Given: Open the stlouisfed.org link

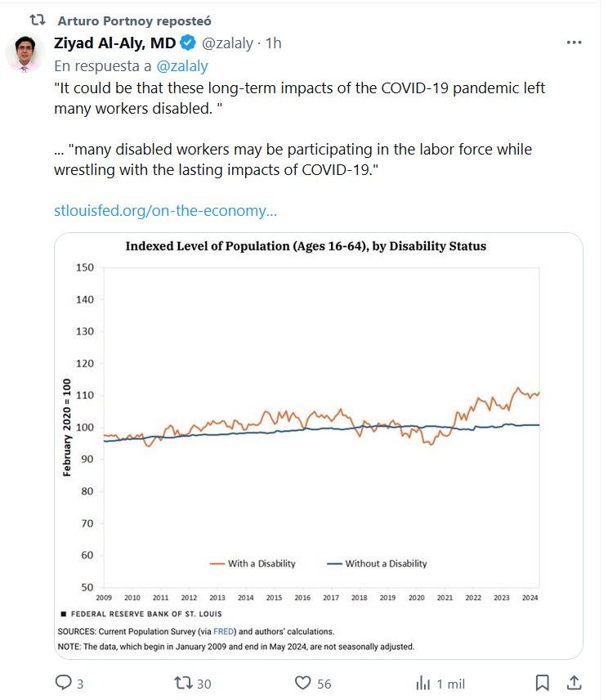Looking at the screenshot, I should pyautogui.click(x=165, y=210).
